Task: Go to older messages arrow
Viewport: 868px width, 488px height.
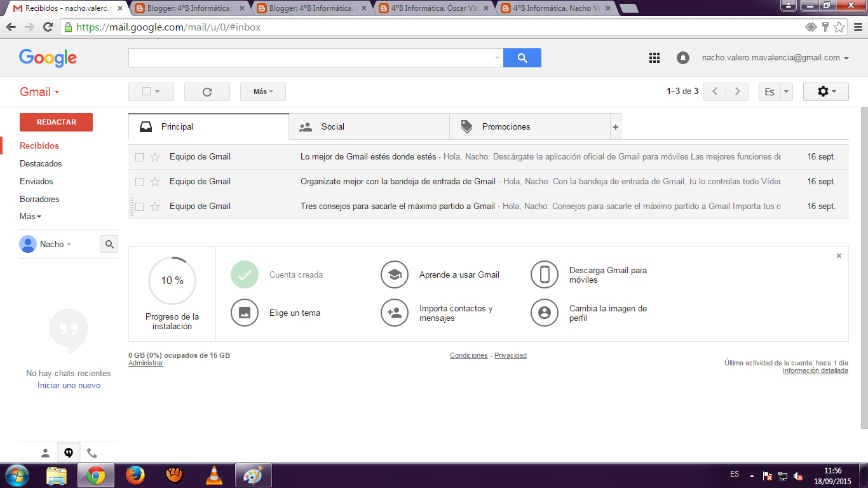Action: point(737,91)
